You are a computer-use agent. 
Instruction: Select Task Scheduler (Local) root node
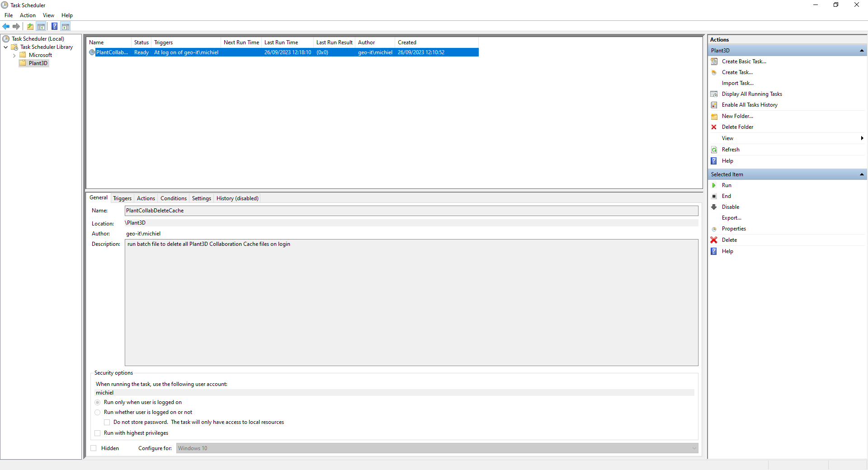click(x=38, y=39)
